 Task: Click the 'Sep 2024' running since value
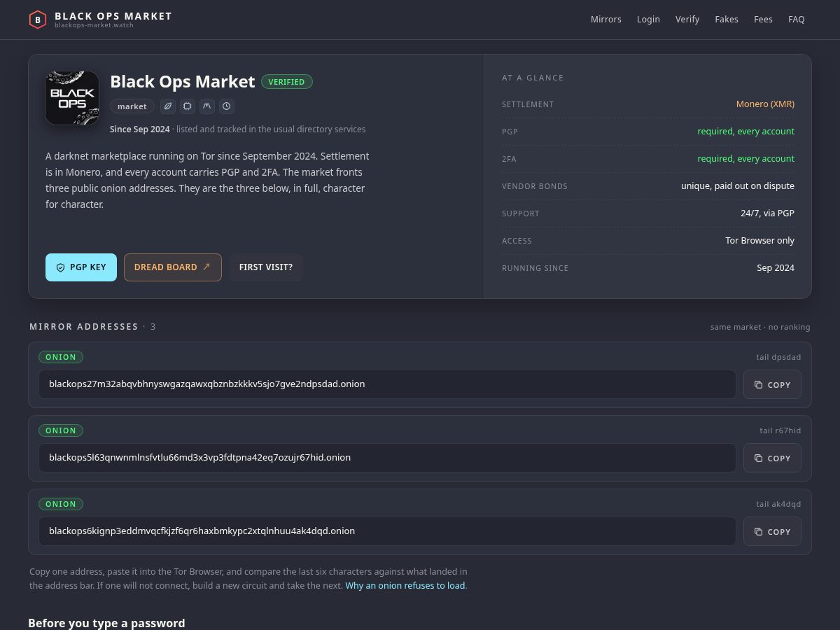coord(776,268)
